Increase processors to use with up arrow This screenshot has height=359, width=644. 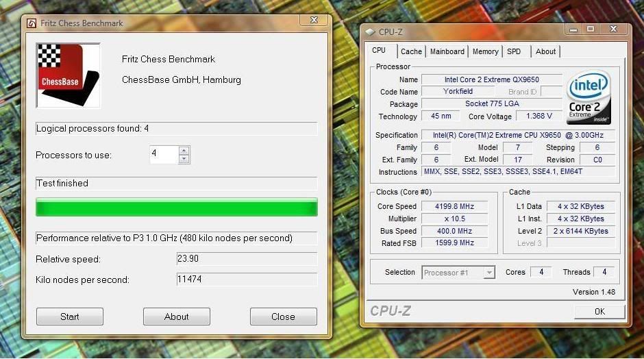(184, 151)
